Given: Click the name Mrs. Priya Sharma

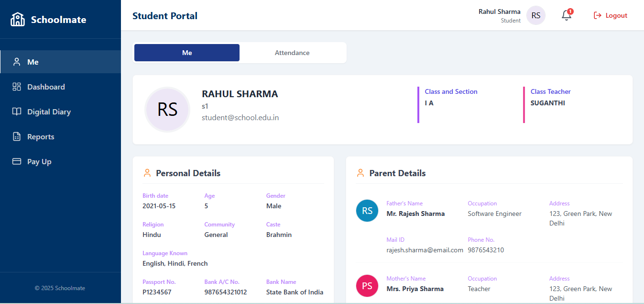Looking at the screenshot, I should 415,289.
